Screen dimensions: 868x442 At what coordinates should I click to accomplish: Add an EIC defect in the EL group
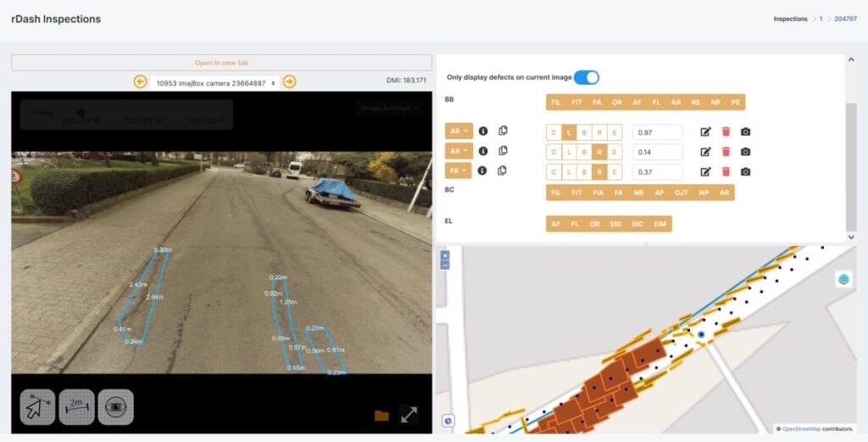click(x=637, y=224)
